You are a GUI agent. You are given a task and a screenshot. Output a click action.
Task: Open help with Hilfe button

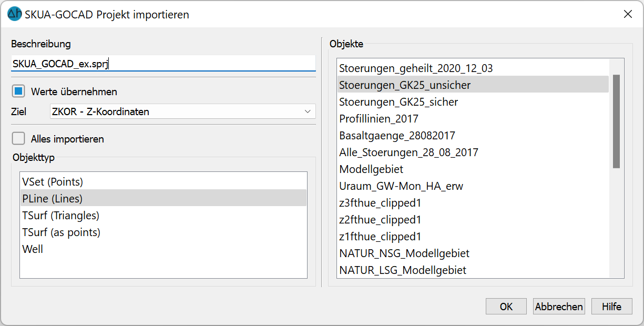tap(611, 307)
